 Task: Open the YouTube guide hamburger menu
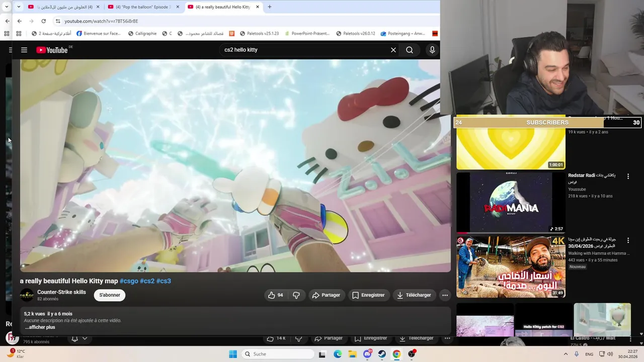point(24,50)
